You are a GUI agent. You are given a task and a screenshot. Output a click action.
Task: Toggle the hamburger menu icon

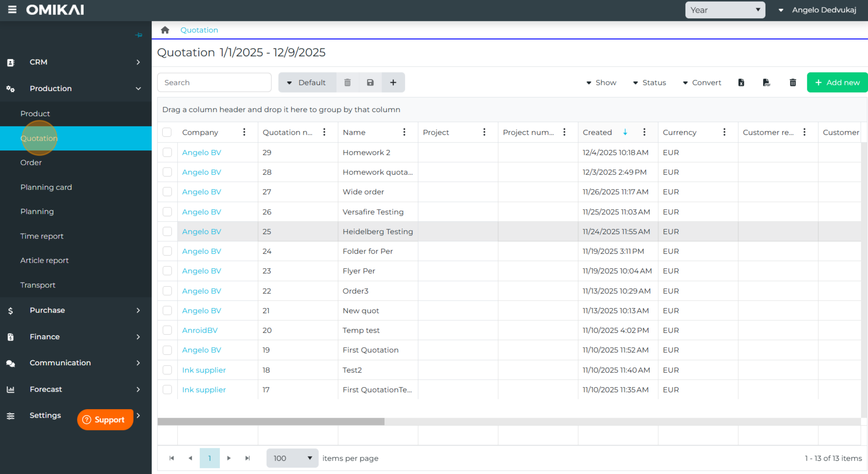pyautogui.click(x=12, y=10)
